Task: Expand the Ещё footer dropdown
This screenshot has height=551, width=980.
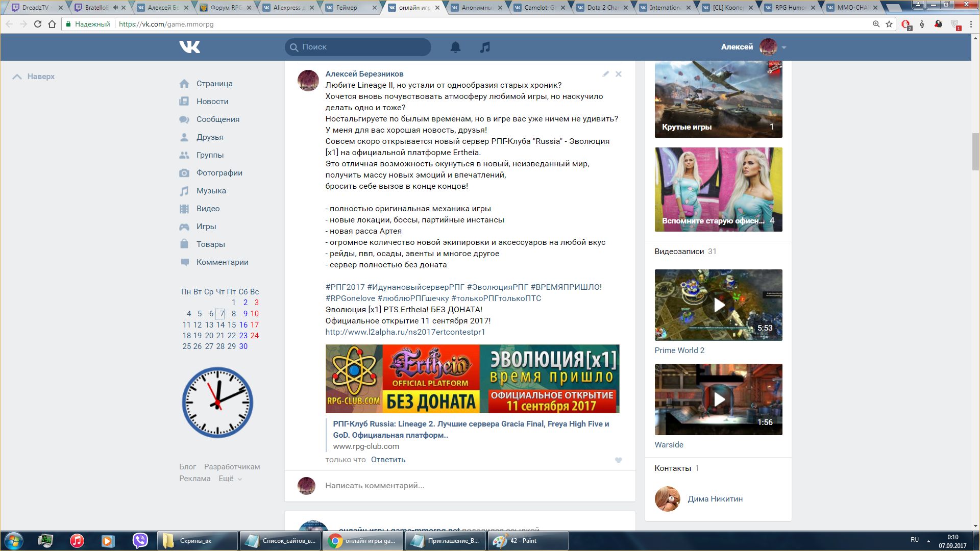Action: (230, 479)
